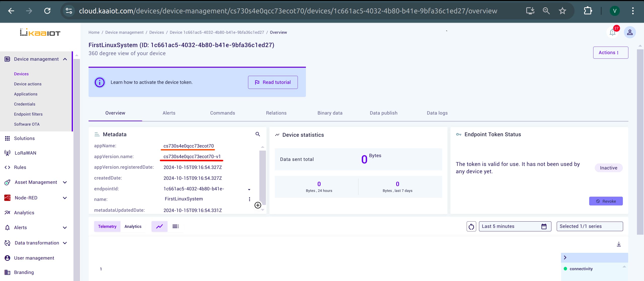Open Applications in sidebar
Image resolution: width=644 pixels, height=281 pixels.
(x=26, y=94)
